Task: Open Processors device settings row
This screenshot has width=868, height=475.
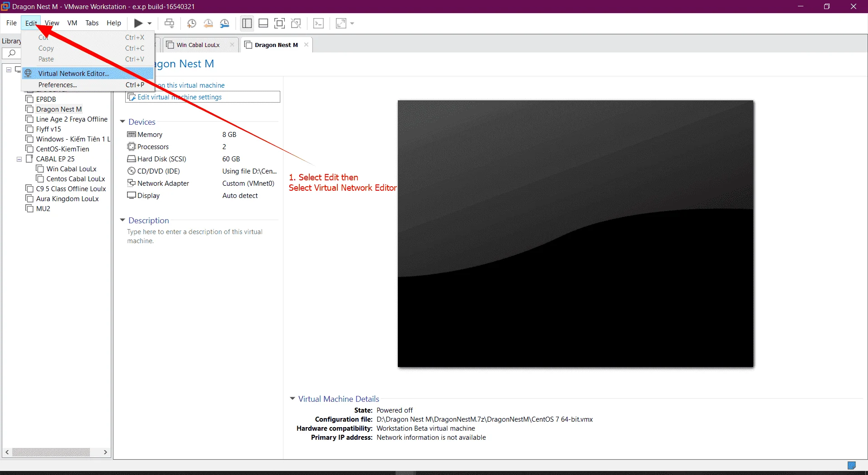Action: coord(202,146)
